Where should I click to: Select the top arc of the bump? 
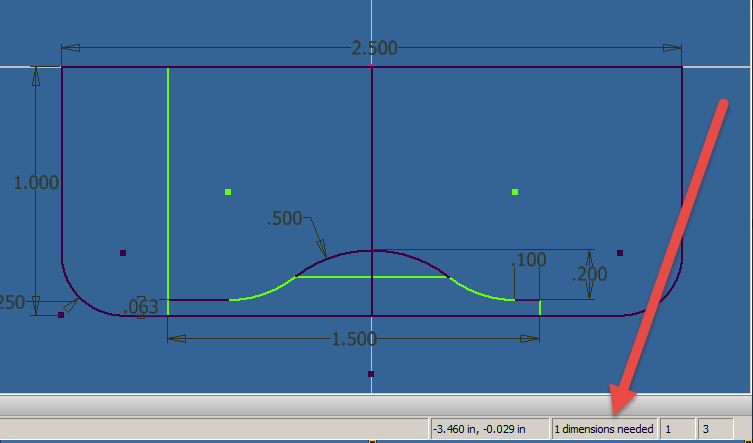tap(372, 251)
